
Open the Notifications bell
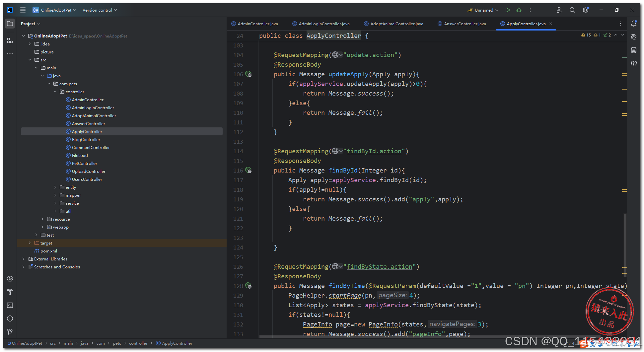coord(634,24)
